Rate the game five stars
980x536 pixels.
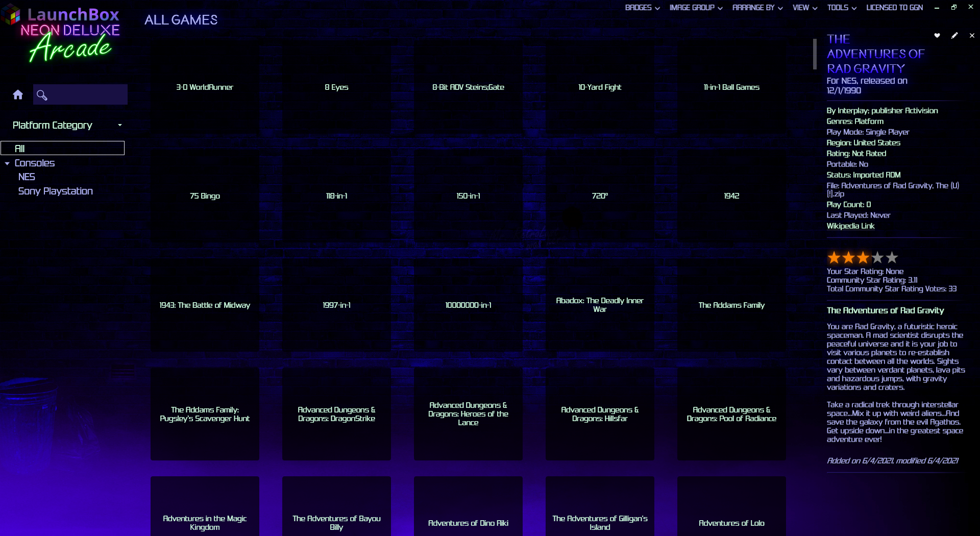tap(892, 258)
